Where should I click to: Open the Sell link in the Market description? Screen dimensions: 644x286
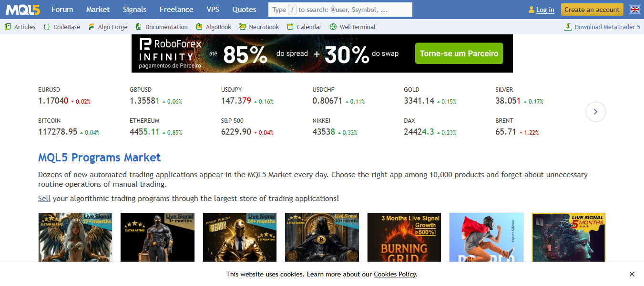(x=44, y=198)
